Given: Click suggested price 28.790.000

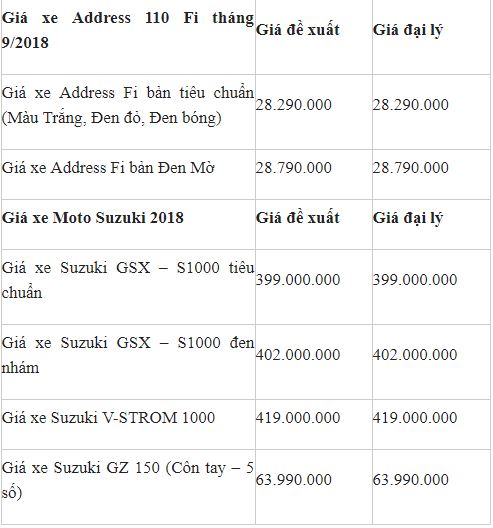Looking at the screenshot, I should point(294,168).
